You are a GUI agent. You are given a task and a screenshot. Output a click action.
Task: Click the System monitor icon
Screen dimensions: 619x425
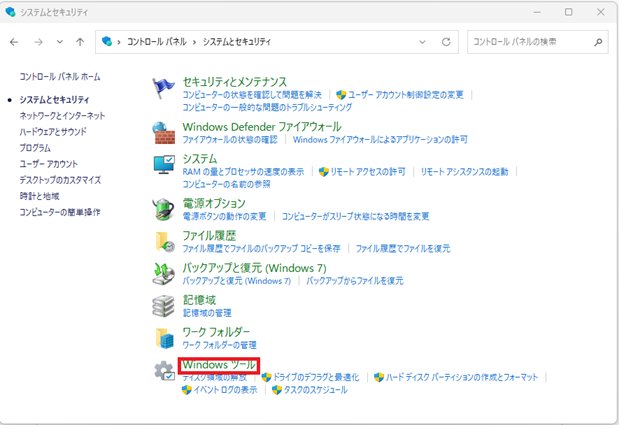point(164,165)
